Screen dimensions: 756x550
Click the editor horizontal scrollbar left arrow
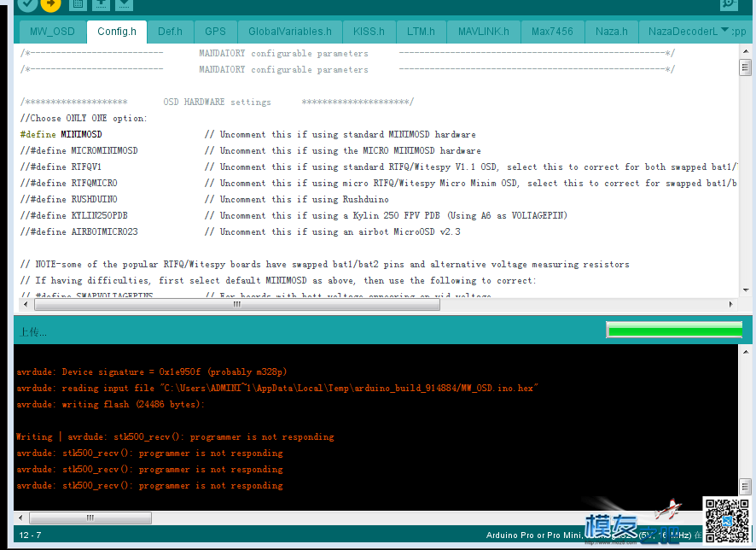tap(26, 304)
